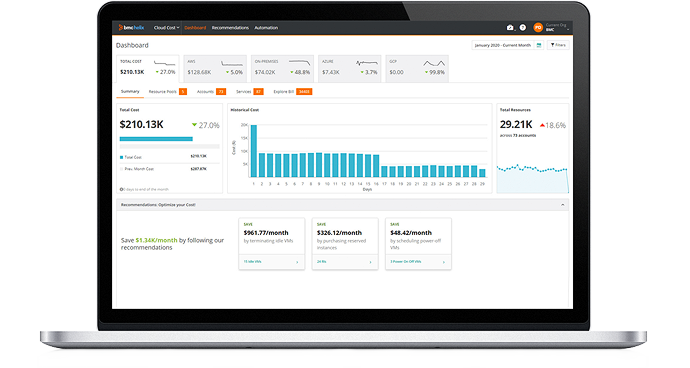Click the PD user avatar
Viewport: 690px width, 368px height.
[x=538, y=28]
